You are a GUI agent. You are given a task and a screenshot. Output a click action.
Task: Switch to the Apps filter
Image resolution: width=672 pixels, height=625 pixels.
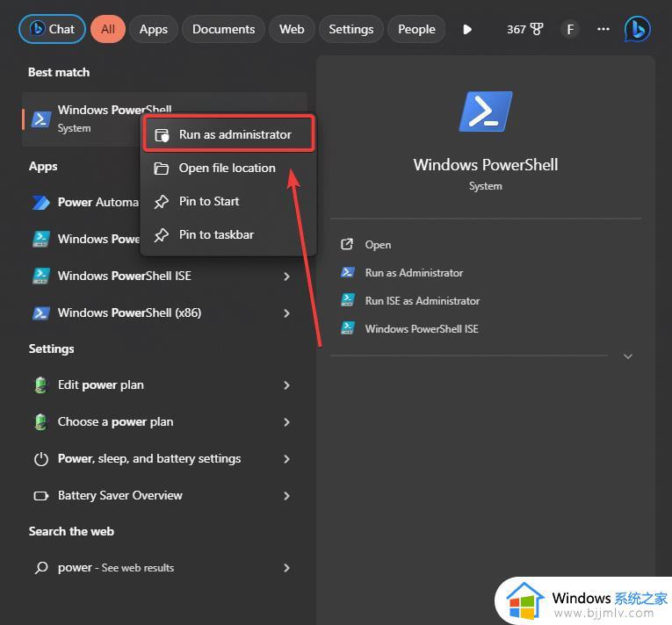coord(154,29)
